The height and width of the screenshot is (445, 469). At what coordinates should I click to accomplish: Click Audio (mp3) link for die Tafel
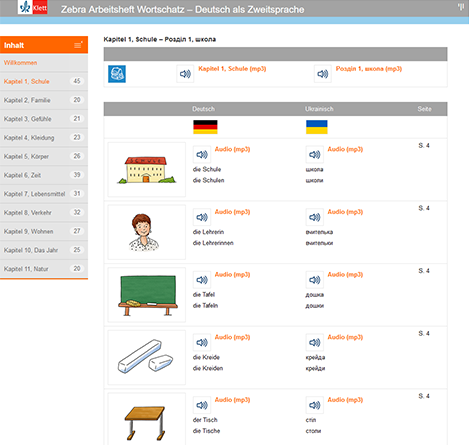click(x=232, y=274)
